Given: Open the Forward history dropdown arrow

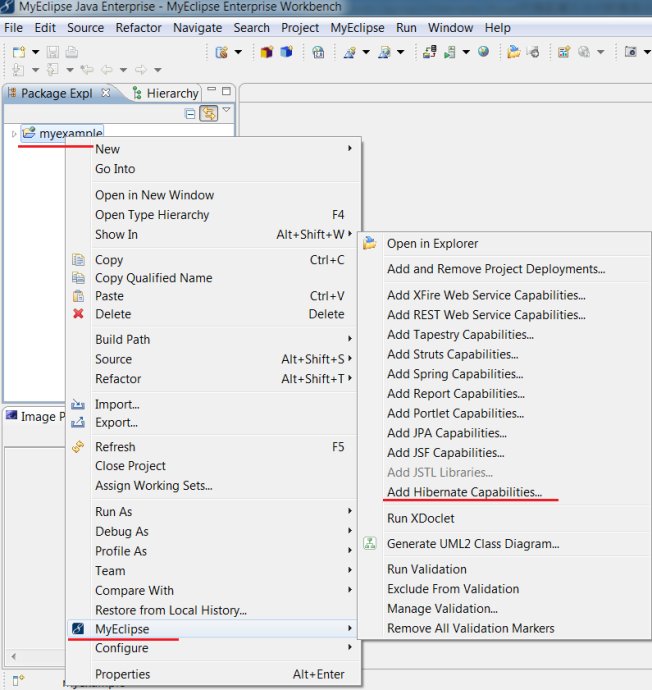Looking at the screenshot, I should click(x=158, y=70).
